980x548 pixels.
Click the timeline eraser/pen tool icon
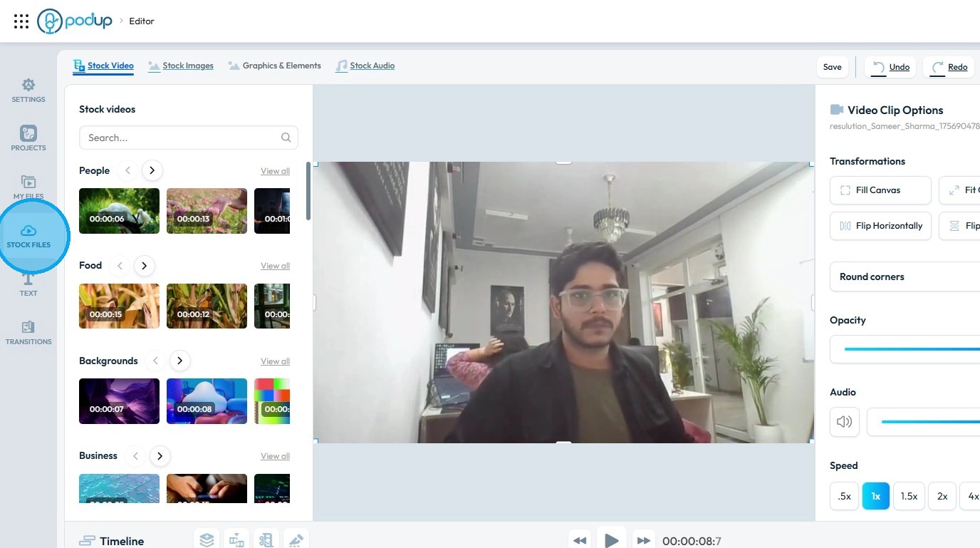coord(296,540)
